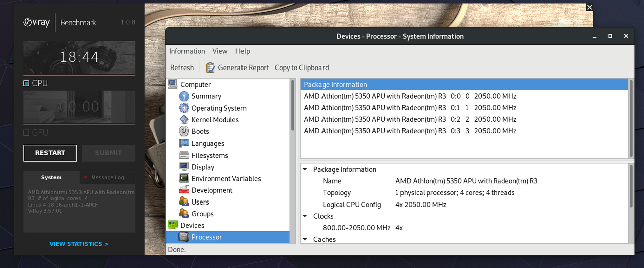Select the Summary tree item
644x268 pixels.
pyautogui.click(x=206, y=96)
